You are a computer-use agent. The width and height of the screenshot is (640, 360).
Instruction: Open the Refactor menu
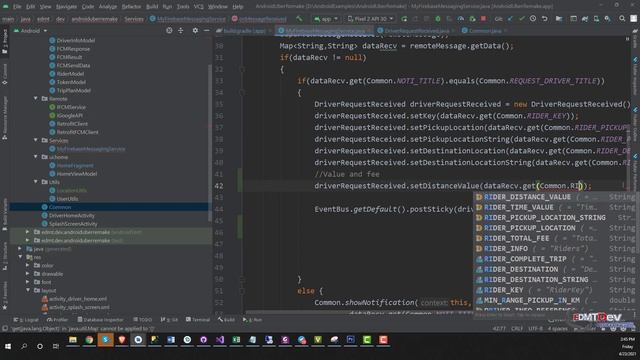pyautogui.click(x=131, y=7)
